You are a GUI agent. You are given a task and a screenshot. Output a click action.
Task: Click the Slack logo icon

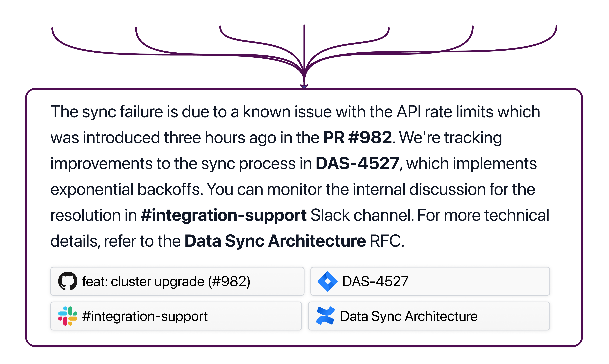coord(68,316)
